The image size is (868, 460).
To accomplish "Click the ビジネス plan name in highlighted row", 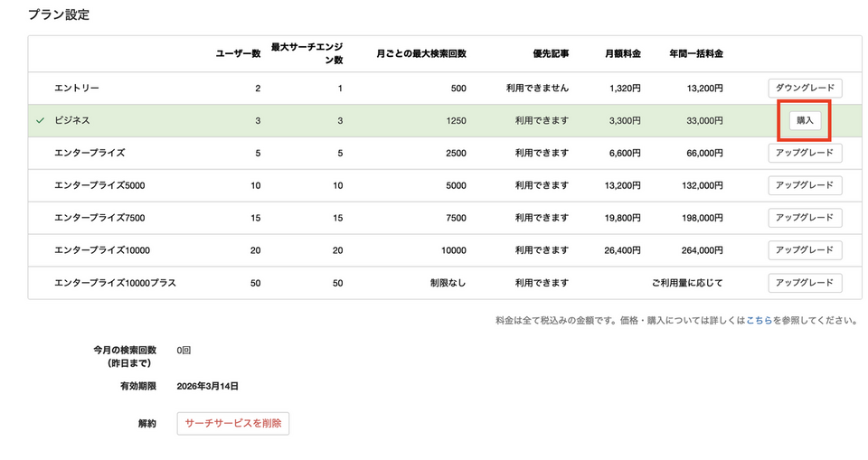I will [72, 120].
